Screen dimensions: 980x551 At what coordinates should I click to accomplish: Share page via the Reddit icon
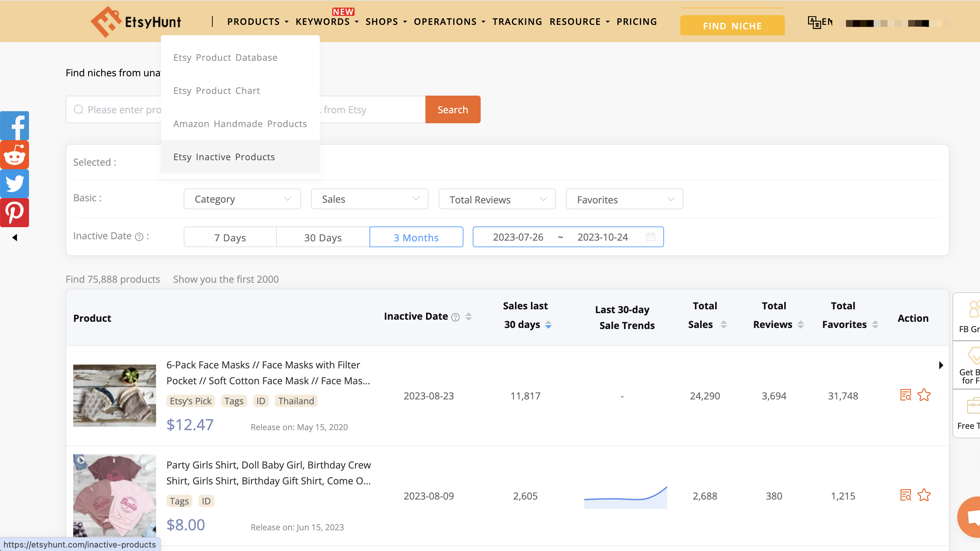(15, 155)
